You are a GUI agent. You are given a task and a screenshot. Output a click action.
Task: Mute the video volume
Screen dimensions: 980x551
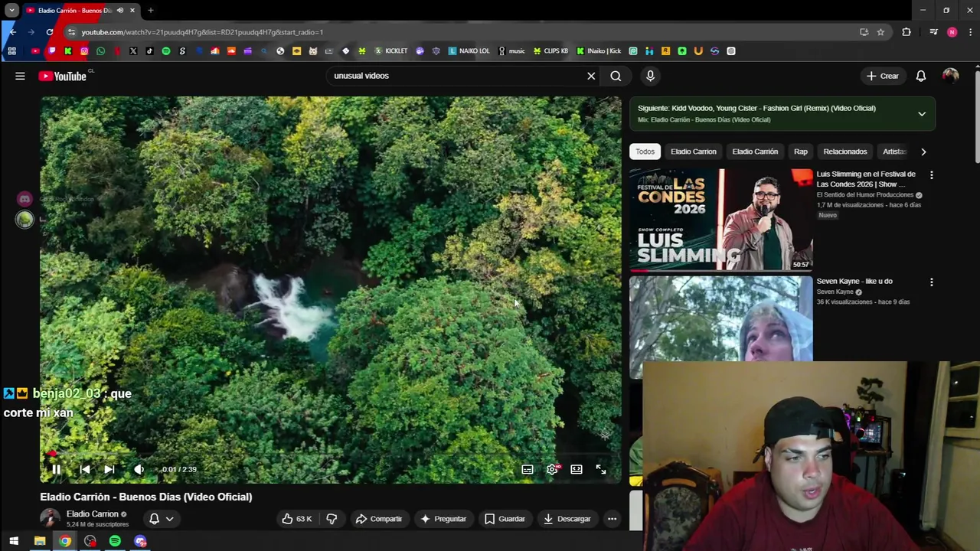coord(139,469)
